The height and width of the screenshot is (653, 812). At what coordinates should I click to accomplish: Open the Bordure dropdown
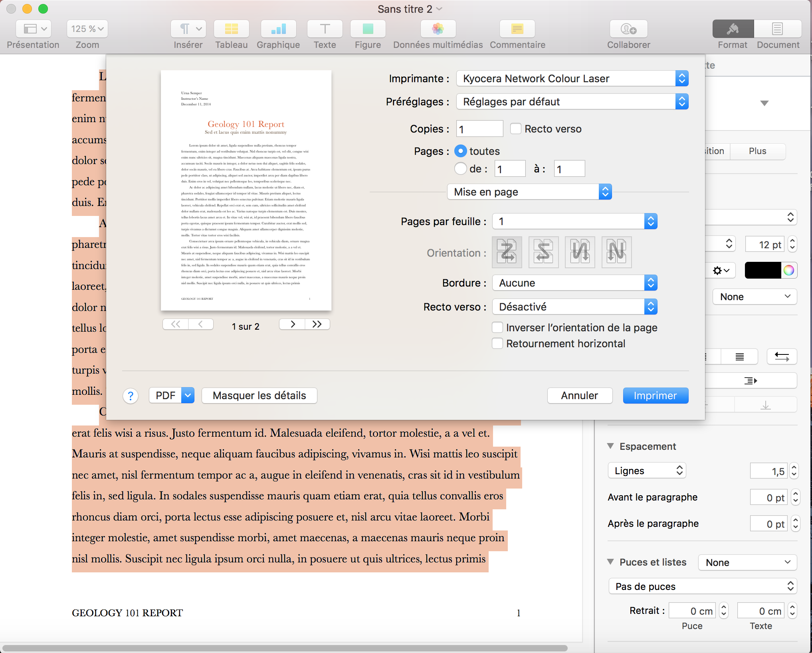(x=575, y=283)
